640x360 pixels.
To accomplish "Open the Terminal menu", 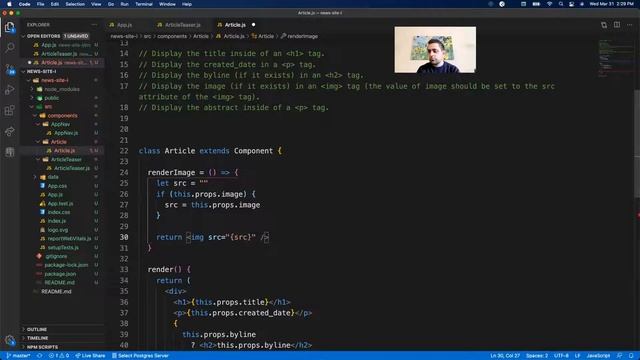I will [144, 4].
